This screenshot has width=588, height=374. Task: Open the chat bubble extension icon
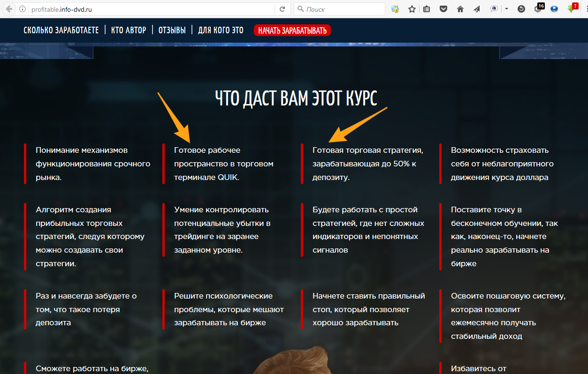click(494, 9)
